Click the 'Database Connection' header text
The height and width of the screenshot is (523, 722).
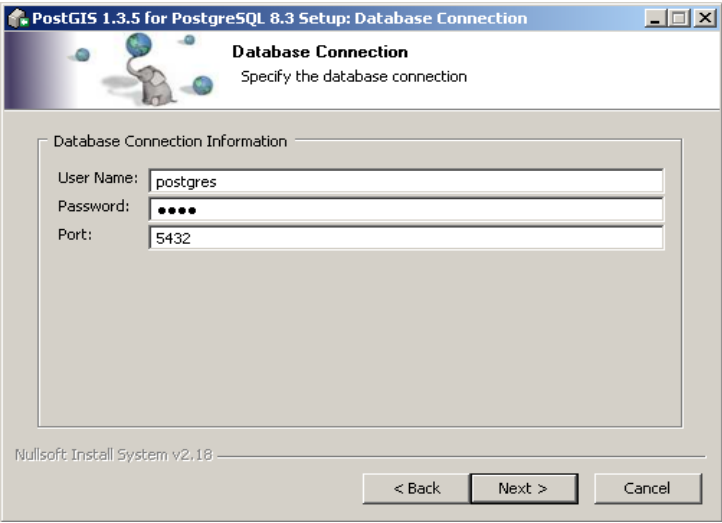coord(320,52)
